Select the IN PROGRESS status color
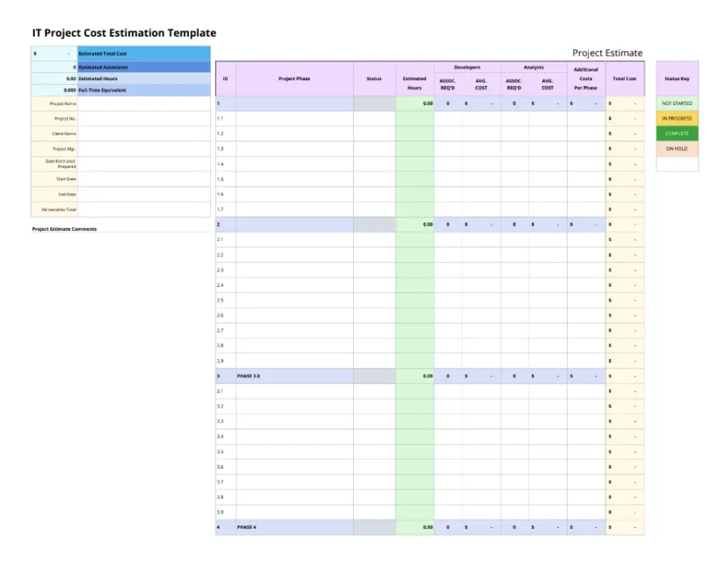This screenshot has width=728, height=563. (x=677, y=117)
